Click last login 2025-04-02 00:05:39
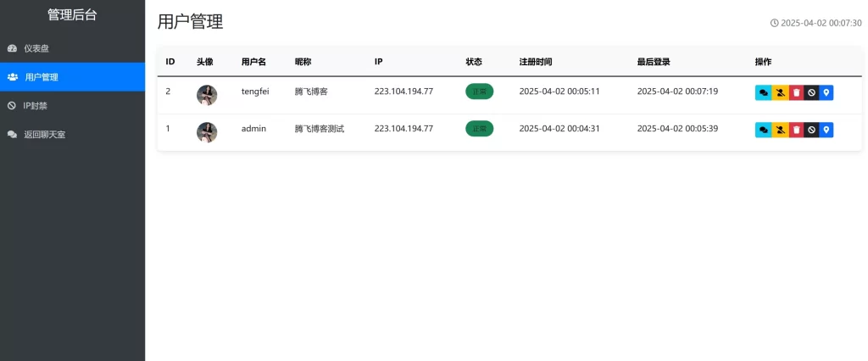The image size is (868, 361). coord(677,129)
